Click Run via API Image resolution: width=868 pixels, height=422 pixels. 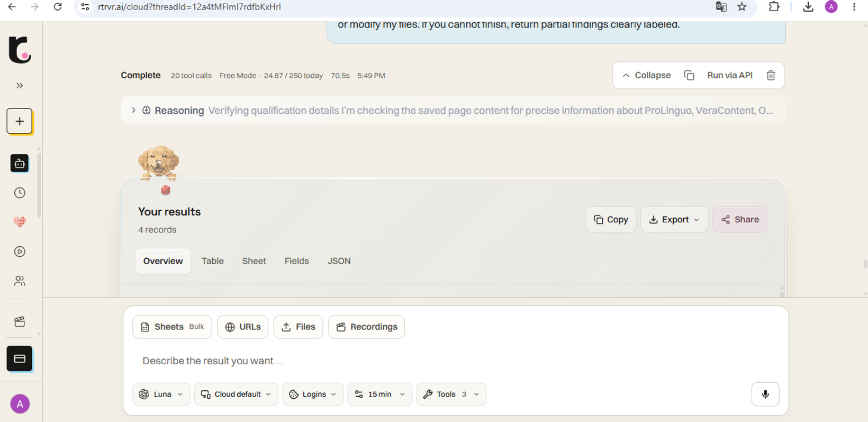tap(730, 75)
